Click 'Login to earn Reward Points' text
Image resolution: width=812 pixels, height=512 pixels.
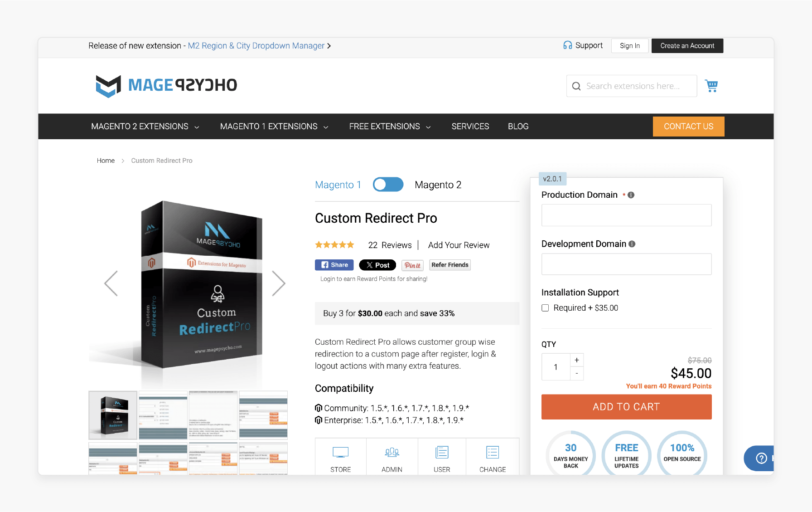[x=374, y=279]
